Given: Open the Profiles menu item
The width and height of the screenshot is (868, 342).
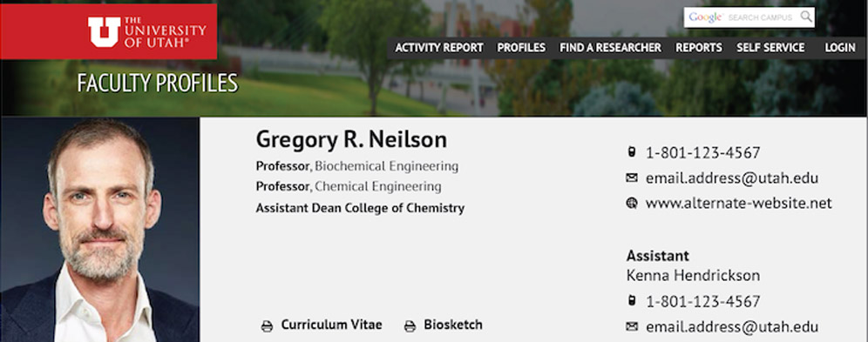Looking at the screenshot, I should (521, 48).
